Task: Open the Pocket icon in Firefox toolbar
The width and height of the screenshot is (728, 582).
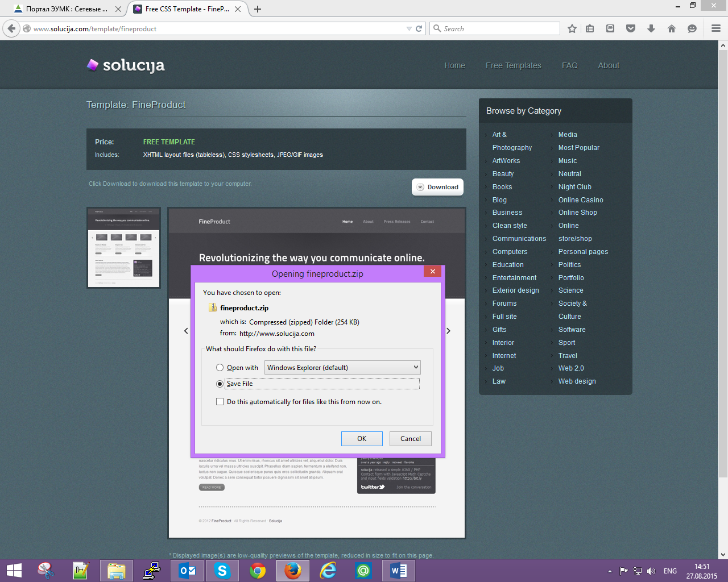Action: click(x=631, y=28)
